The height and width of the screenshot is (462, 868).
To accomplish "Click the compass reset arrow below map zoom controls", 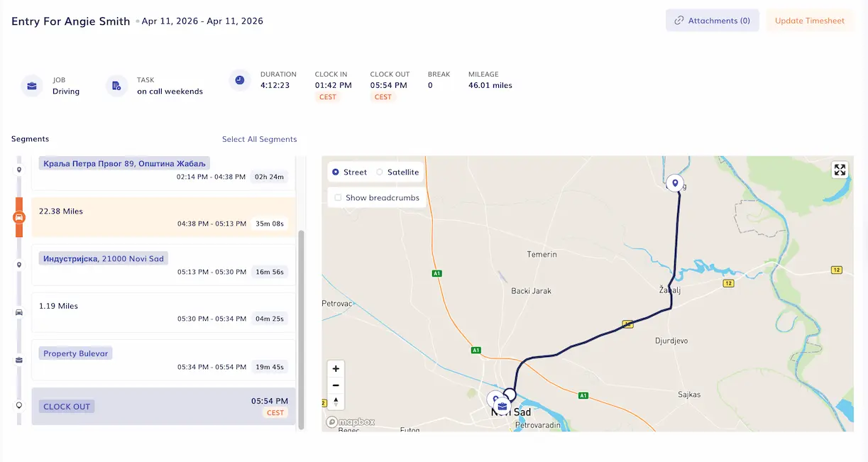I will tap(336, 401).
